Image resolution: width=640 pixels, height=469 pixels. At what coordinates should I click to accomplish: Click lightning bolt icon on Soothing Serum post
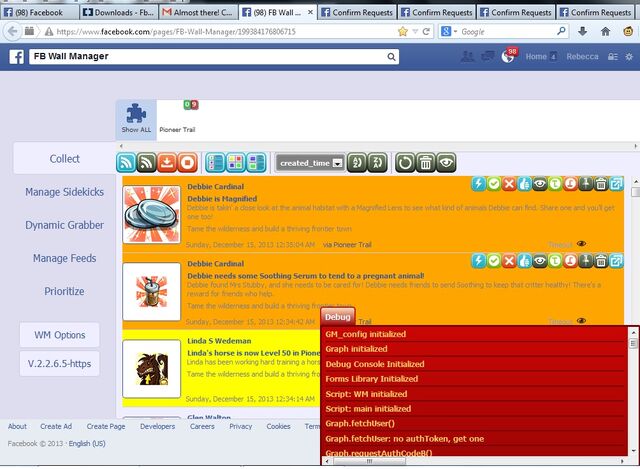478,261
